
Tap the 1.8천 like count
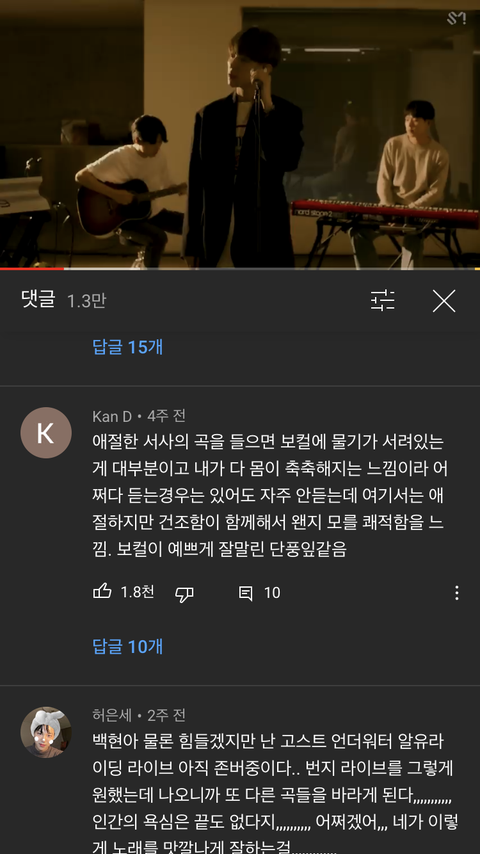137,592
